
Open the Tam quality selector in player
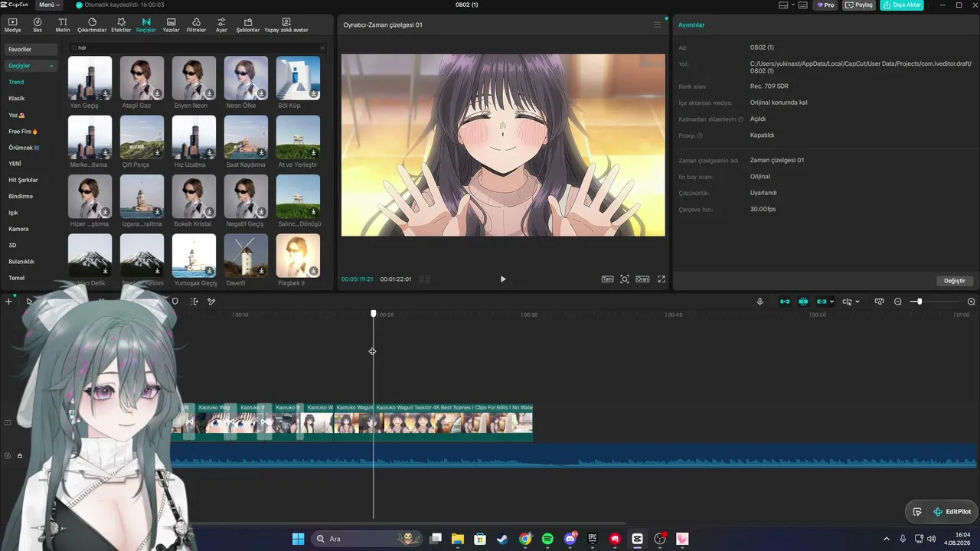click(x=607, y=279)
